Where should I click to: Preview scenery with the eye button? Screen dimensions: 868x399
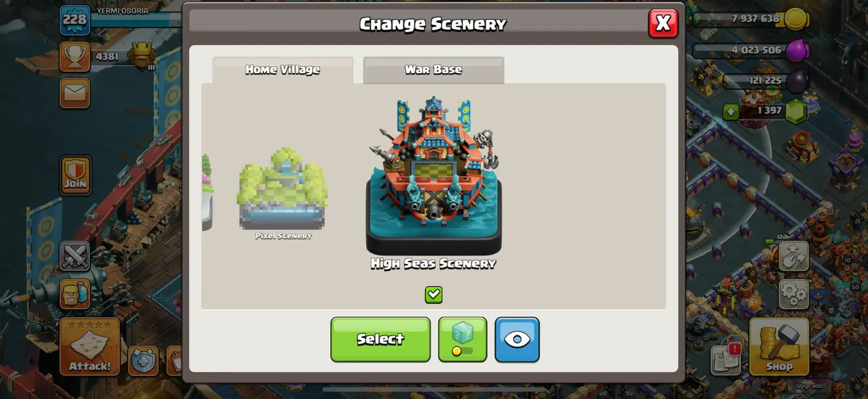(517, 339)
